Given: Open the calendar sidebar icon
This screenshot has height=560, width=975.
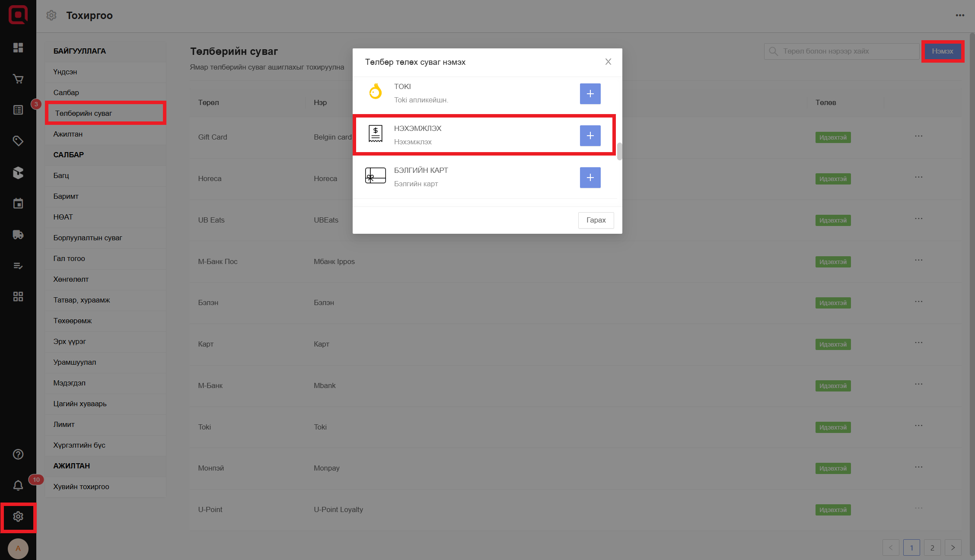Looking at the screenshot, I should point(18,204).
